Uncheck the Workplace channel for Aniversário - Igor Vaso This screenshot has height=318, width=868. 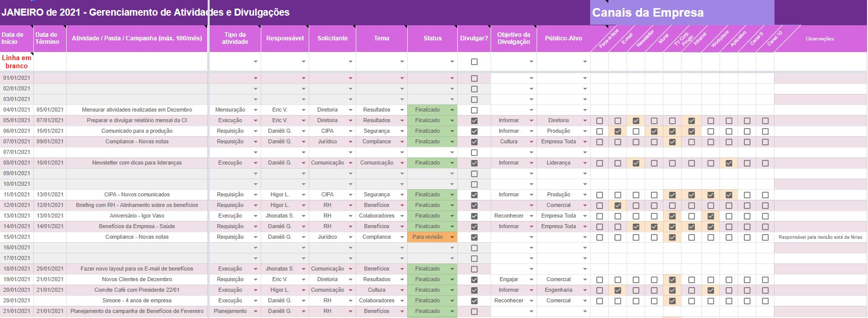pos(711,216)
